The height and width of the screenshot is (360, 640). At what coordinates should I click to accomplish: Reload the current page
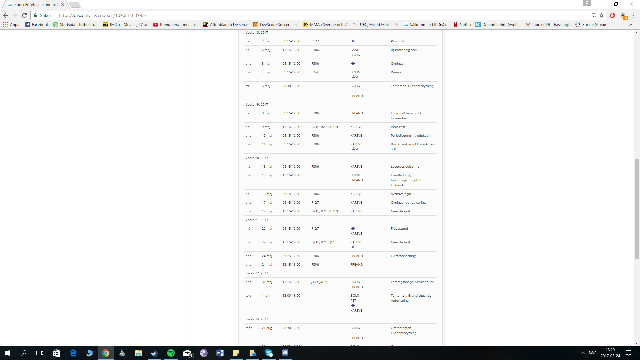coord(24,16)
